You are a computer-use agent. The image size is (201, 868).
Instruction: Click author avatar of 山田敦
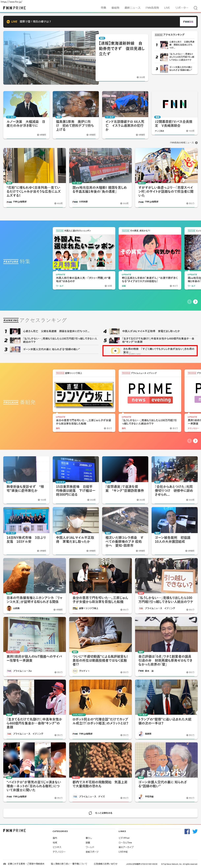click(x=9, y=608)
